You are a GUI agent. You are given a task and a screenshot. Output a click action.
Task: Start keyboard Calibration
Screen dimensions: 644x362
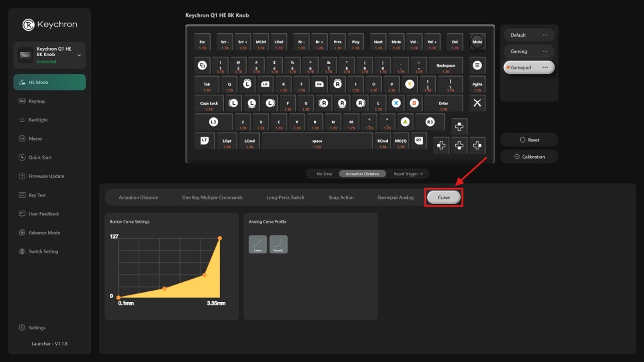(529, 157)
